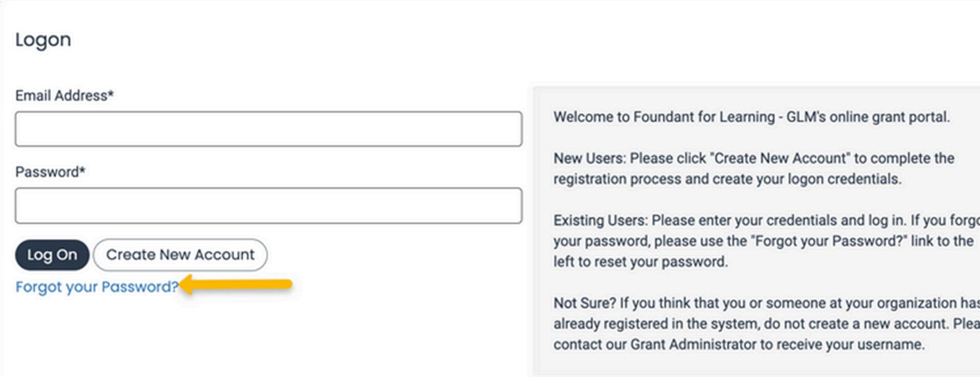Click the Password field label
The height and width of the screenshot is (377, 980).
tap(47, 172)
